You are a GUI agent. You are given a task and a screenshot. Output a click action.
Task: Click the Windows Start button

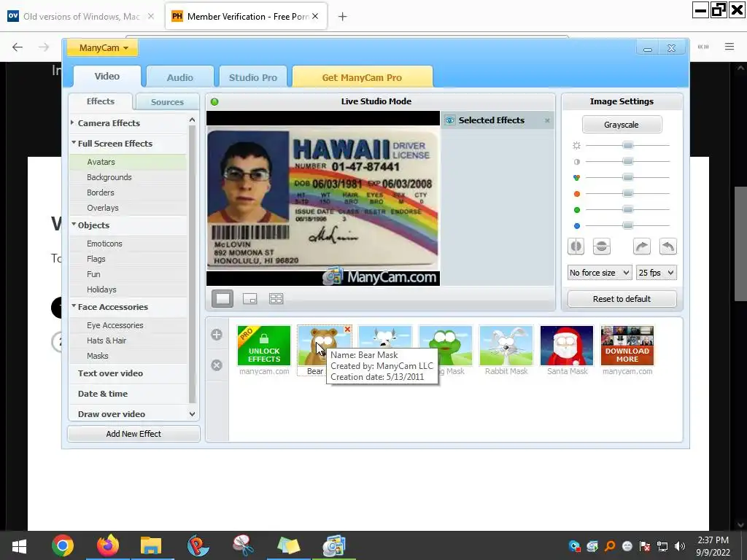(x=19, y=545)
